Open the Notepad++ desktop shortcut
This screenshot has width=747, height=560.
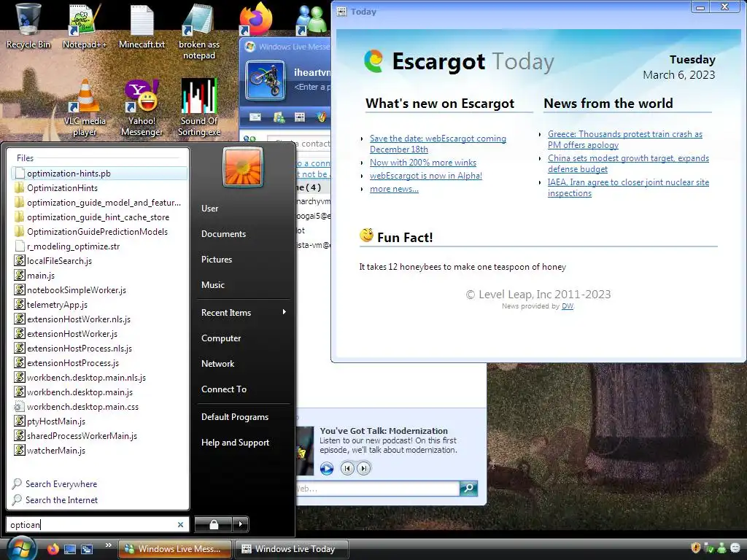(85, 26)
